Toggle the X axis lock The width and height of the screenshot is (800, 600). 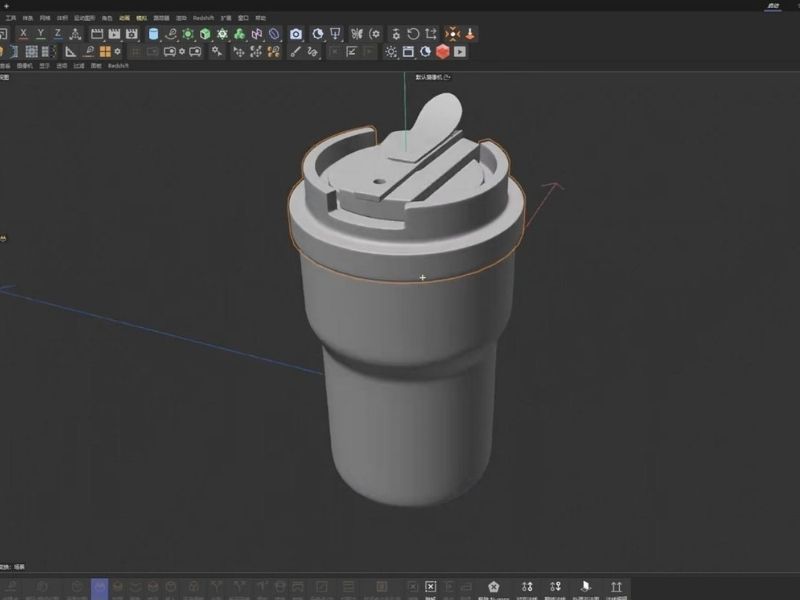point(23,34)
